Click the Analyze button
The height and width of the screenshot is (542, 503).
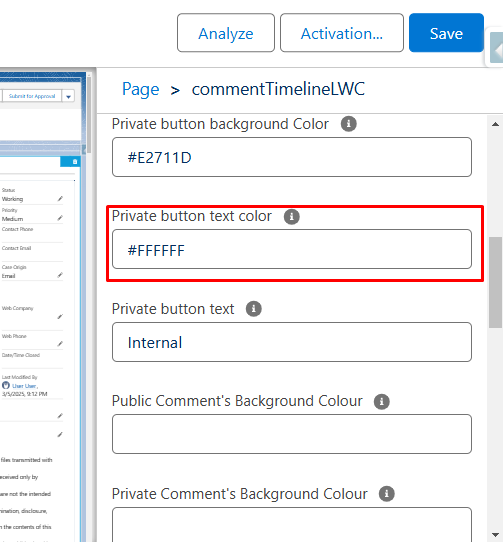[x=226, y=33]
